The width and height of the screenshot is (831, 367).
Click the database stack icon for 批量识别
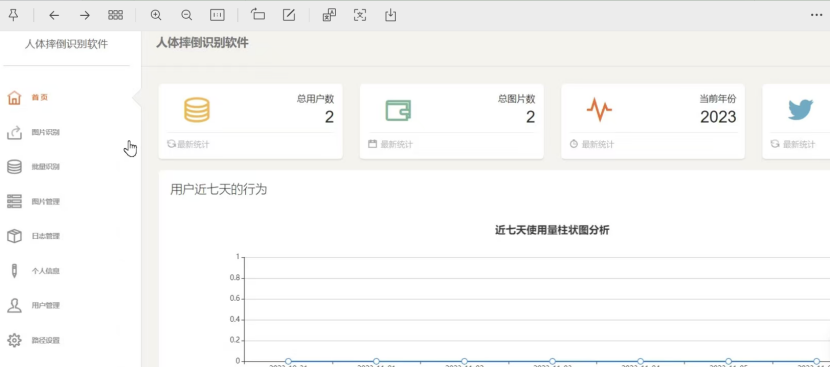point(14,167)
